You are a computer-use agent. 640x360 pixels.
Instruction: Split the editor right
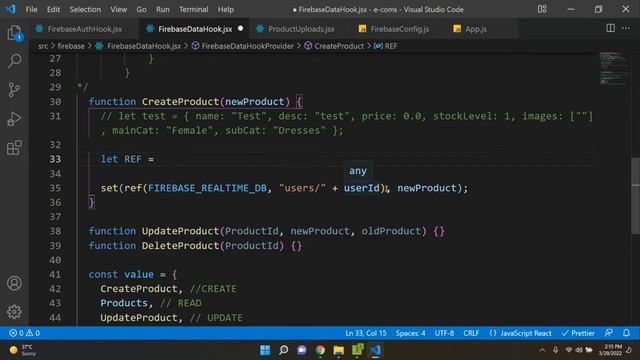point(610,28)
